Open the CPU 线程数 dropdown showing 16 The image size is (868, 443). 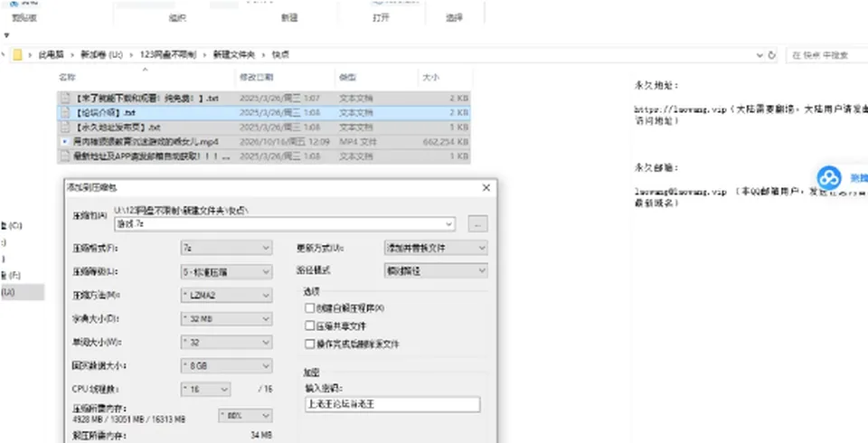(x=206, y=390)
